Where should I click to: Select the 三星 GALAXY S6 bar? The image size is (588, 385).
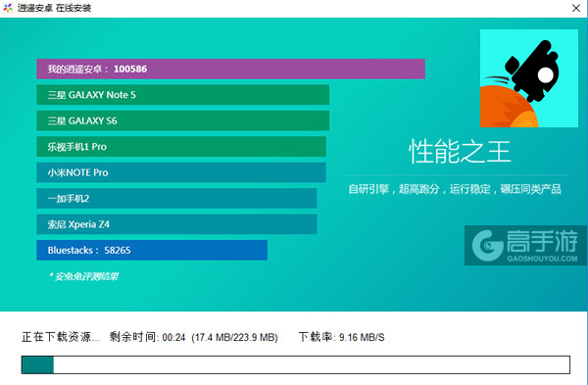click(182, 120)
